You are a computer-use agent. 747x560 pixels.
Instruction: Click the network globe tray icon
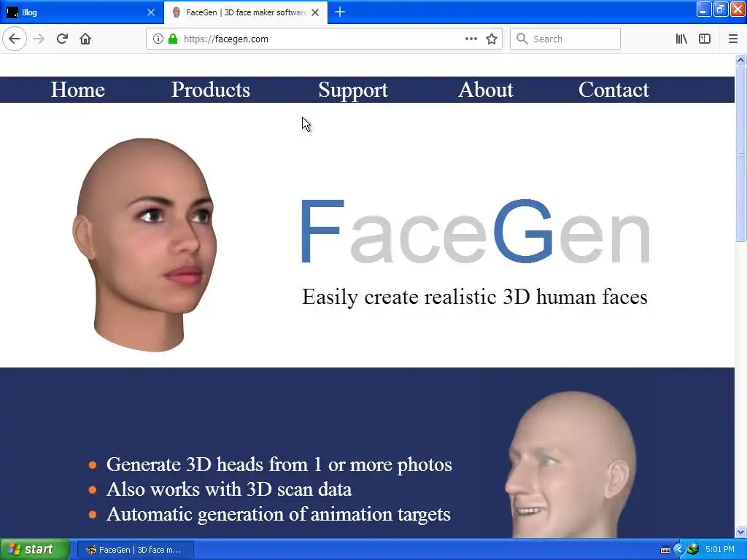tap(693, 550)
